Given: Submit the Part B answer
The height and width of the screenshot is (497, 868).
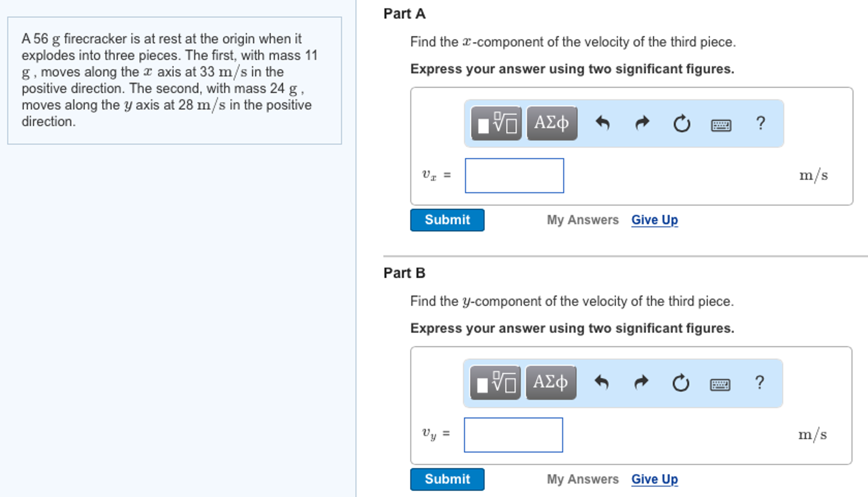Looking at the screenshot, I should pyautogui.click(x=447, y=479).
